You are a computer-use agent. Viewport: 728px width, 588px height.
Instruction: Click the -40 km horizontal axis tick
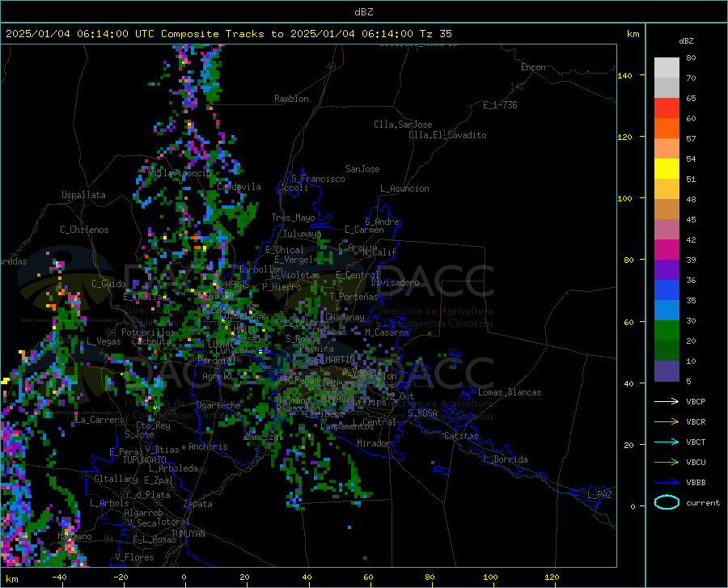pyautogui.click(x=59, y=577)
